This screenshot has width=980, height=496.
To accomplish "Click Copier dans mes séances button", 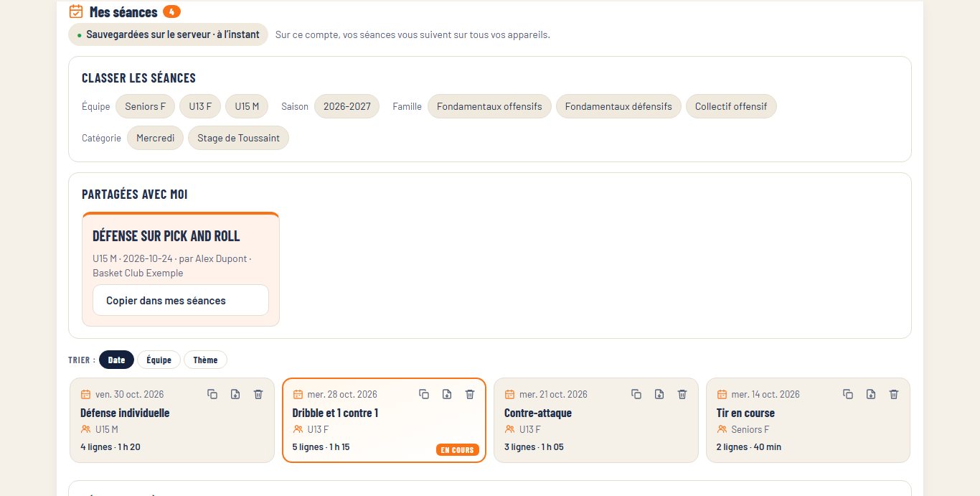I will coord(181,300).
